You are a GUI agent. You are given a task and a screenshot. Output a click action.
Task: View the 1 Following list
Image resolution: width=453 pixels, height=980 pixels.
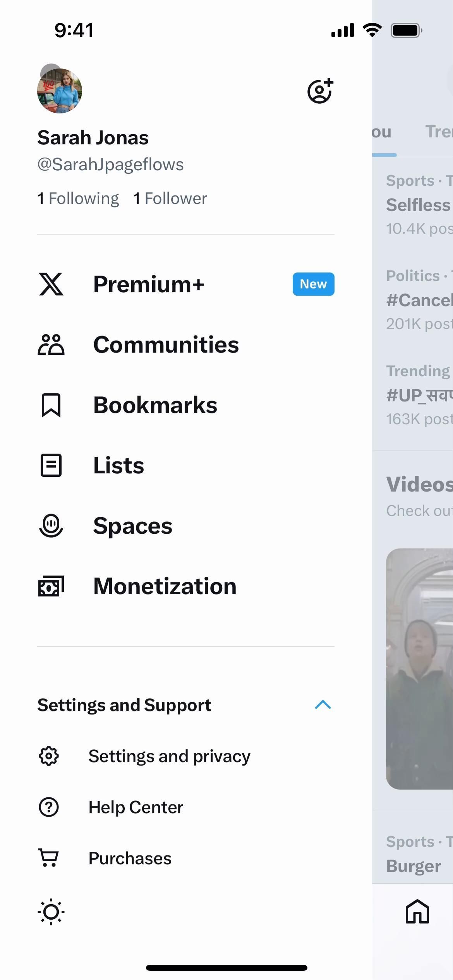pos(78,199)
